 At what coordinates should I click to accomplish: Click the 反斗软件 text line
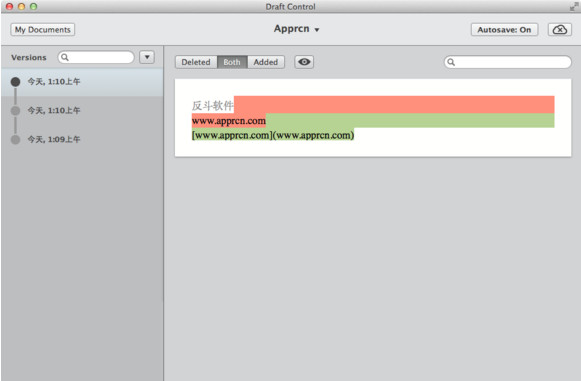click(213, 106)
